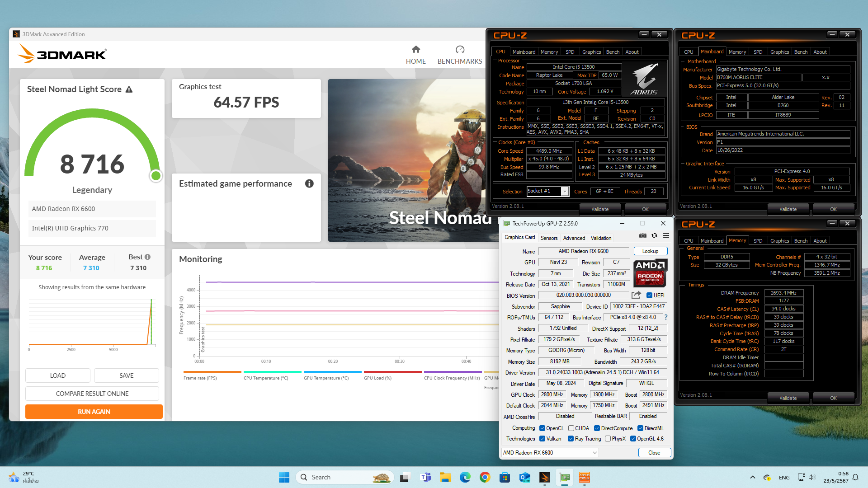868x488 pixels.
Task: Open the estimated game performance info icon
Action: (309, 183)
